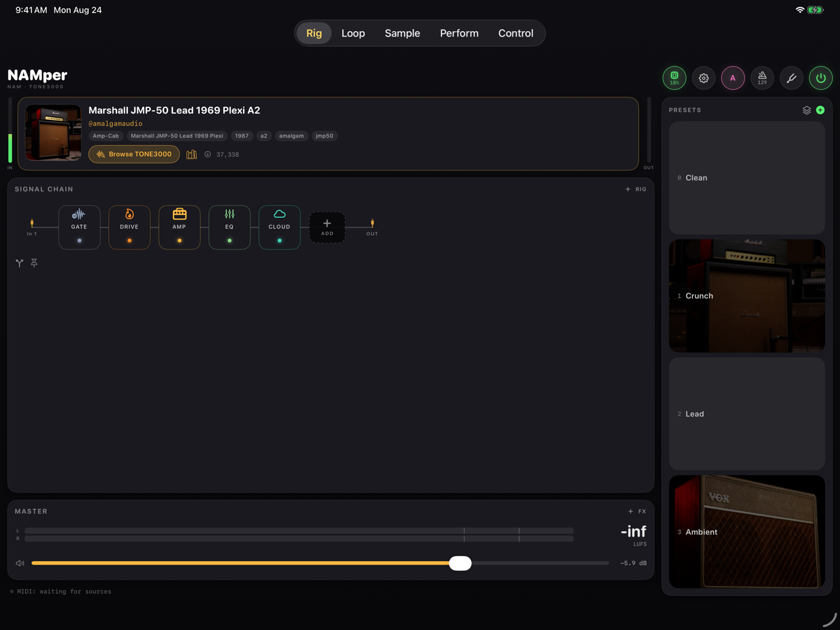840x630 pixels.
Task: Switch to the Rig tab
Action: point(314,33)
